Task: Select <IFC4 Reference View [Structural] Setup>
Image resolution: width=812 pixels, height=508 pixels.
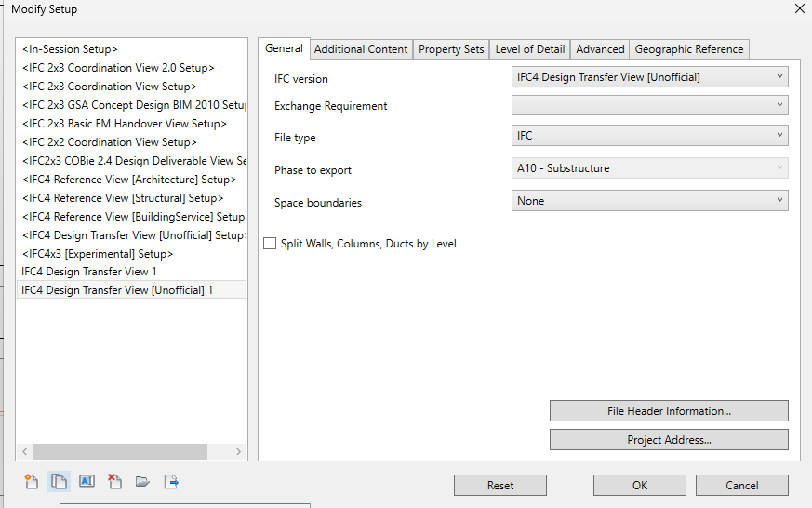Action: (131, 198)
